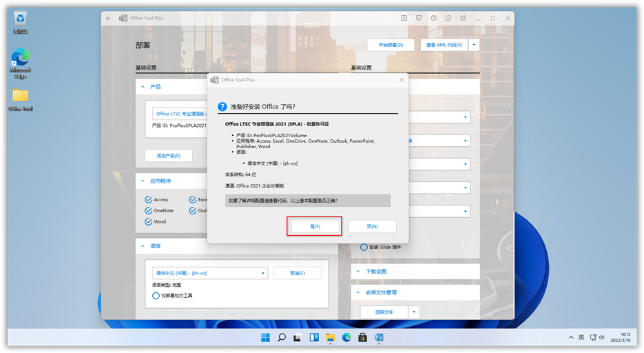Image resolution: width=644 pixels, height=353 pixels.
Task: Open the command prompt icon in title bar
Action: (404, 18)
